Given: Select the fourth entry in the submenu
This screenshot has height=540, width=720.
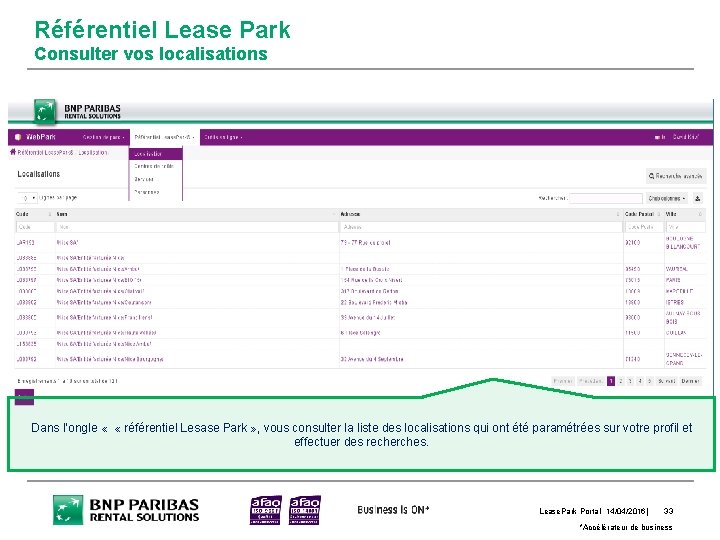Looking at the screenshot, I should (x=156, y=192).
